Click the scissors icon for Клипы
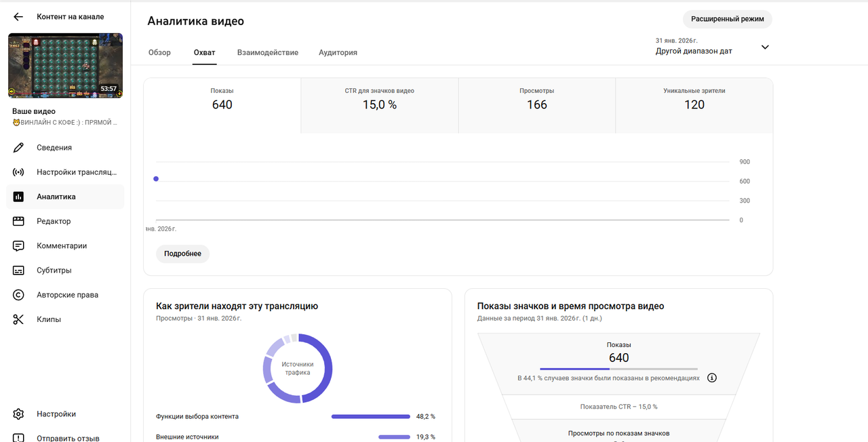The image size is (868, 442). 18,319
